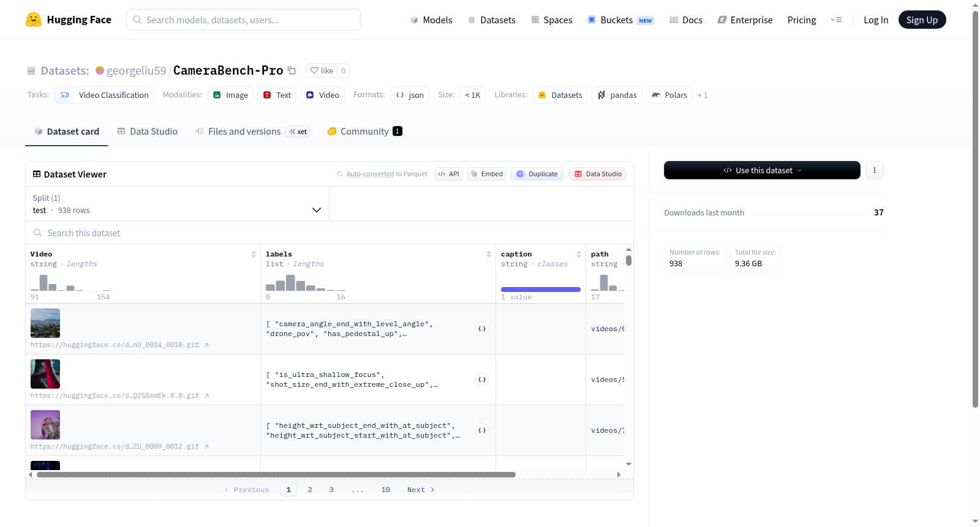Click the Log In link
This screenshot has width=980, height=527.
coord(876,20)
